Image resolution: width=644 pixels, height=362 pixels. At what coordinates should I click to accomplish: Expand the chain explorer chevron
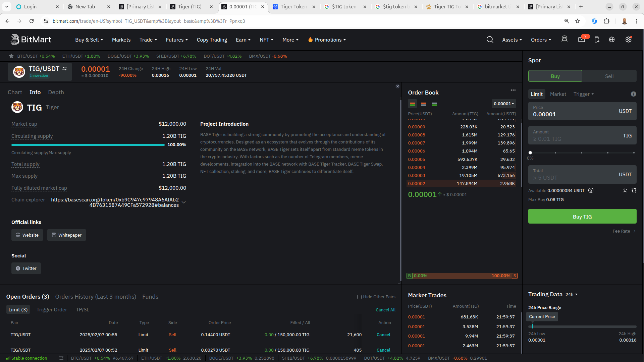184,202
